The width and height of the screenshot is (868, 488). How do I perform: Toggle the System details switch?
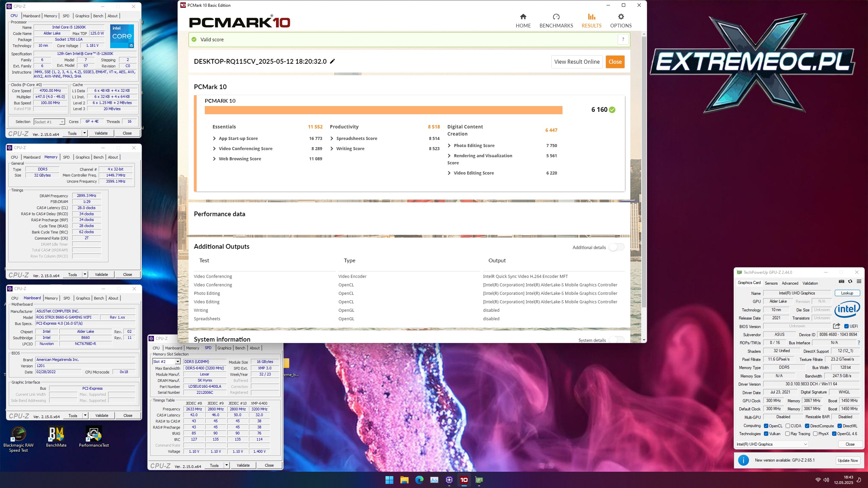616,340
